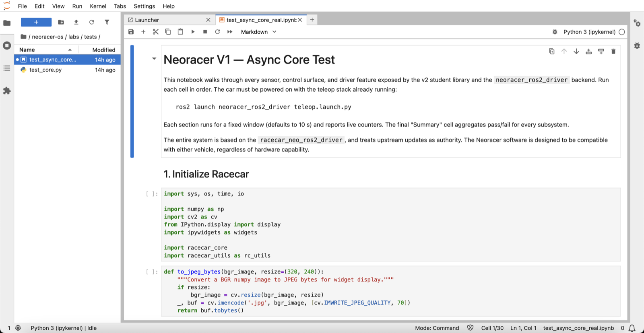Open the Kernel menu
Image resolution: width=644 pixels, height=333 pixels.
[98, 6]
